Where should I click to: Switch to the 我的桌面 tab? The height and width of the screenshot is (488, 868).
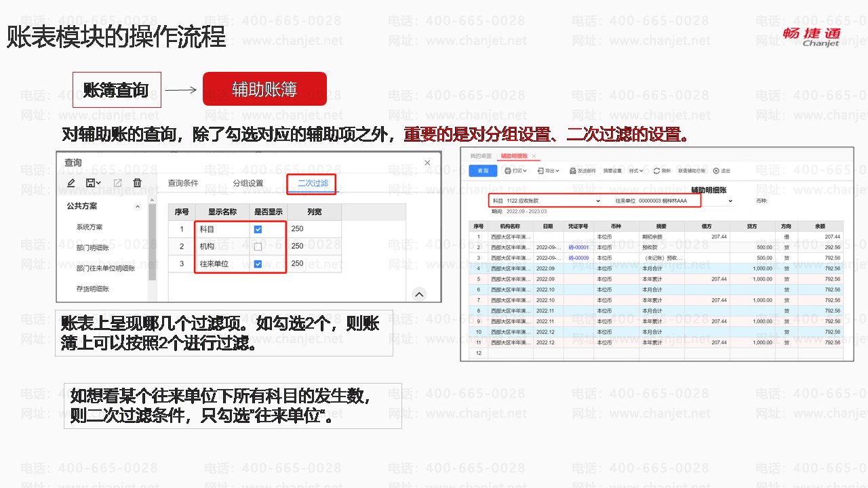[x=481, y=156]
